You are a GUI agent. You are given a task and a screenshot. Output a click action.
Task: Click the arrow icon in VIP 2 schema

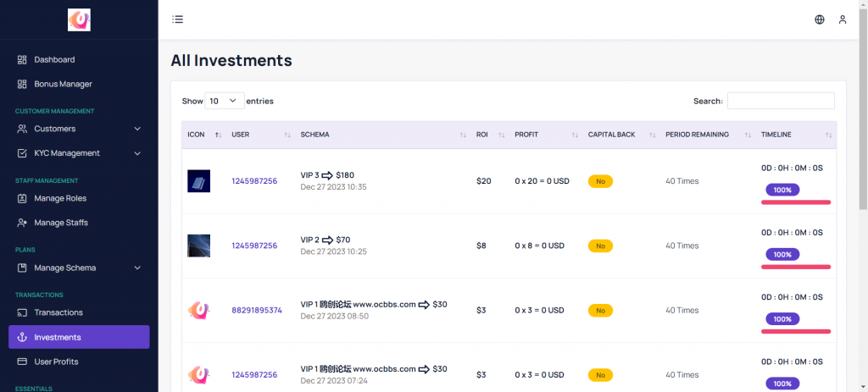coord(327,240)
